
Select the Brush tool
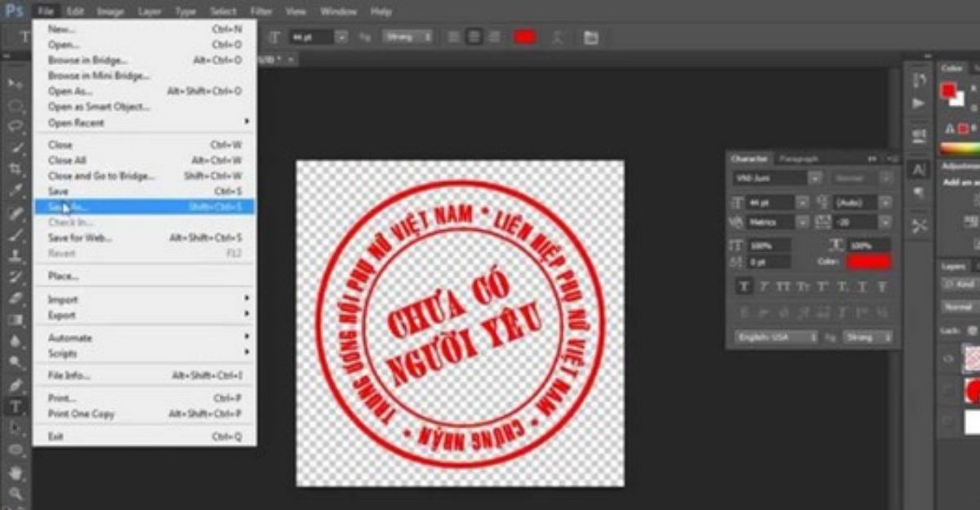coord(15,235)
